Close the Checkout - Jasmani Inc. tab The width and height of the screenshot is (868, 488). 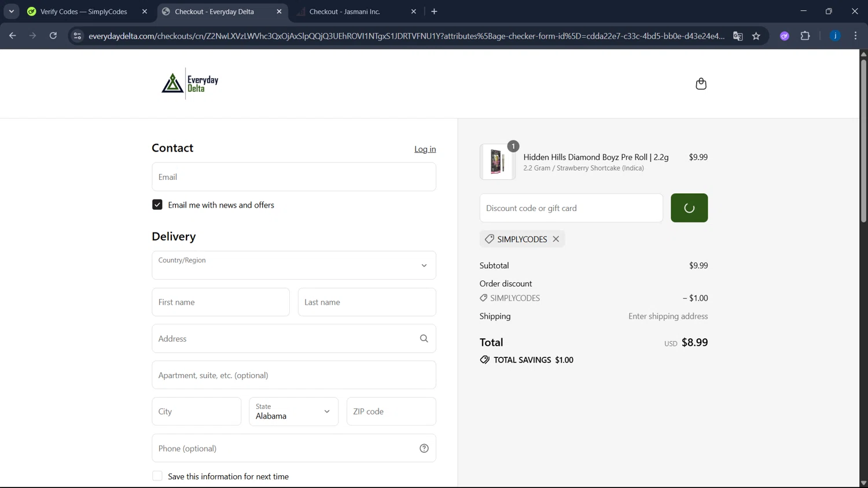click(413, 12)
